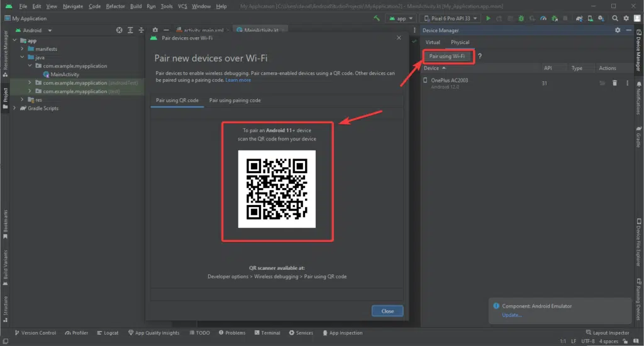
Task: Open the app run configuration dropdown
Action: click(401, 18)
